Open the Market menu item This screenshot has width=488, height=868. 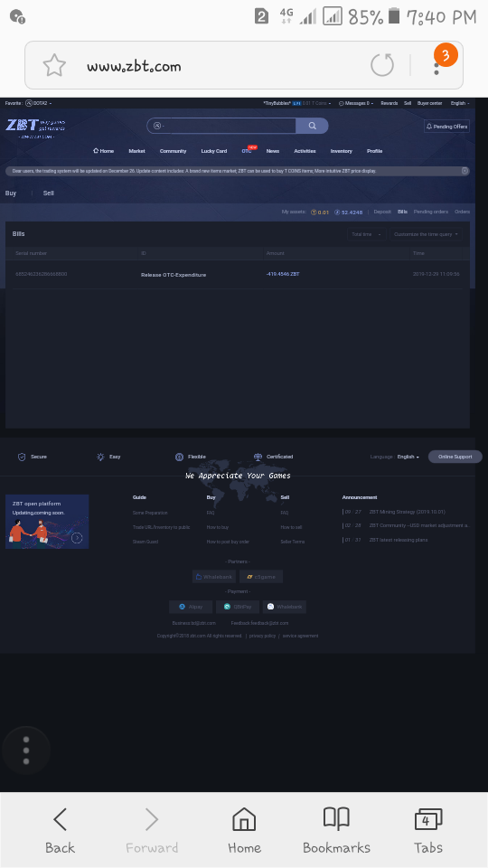point(136,151)
